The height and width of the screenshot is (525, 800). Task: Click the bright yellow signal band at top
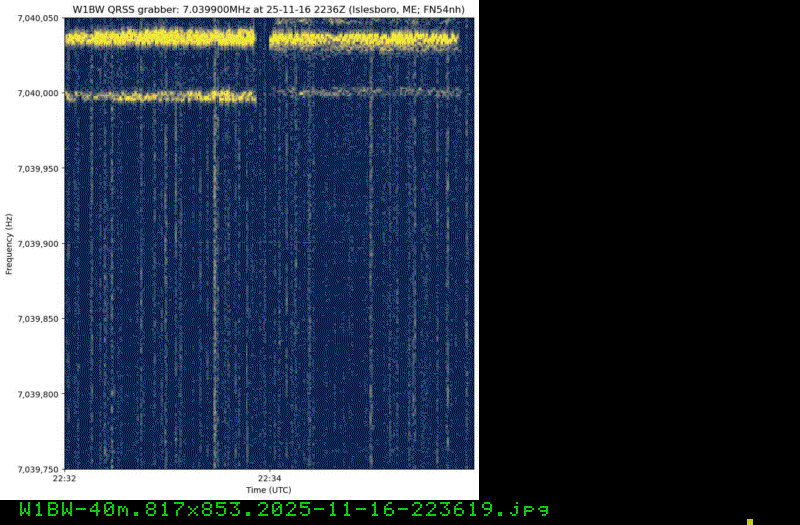(160, 39)
